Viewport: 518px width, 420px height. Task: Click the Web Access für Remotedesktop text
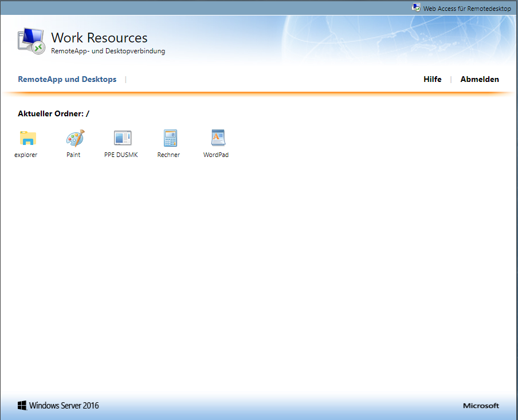[467, 9]
